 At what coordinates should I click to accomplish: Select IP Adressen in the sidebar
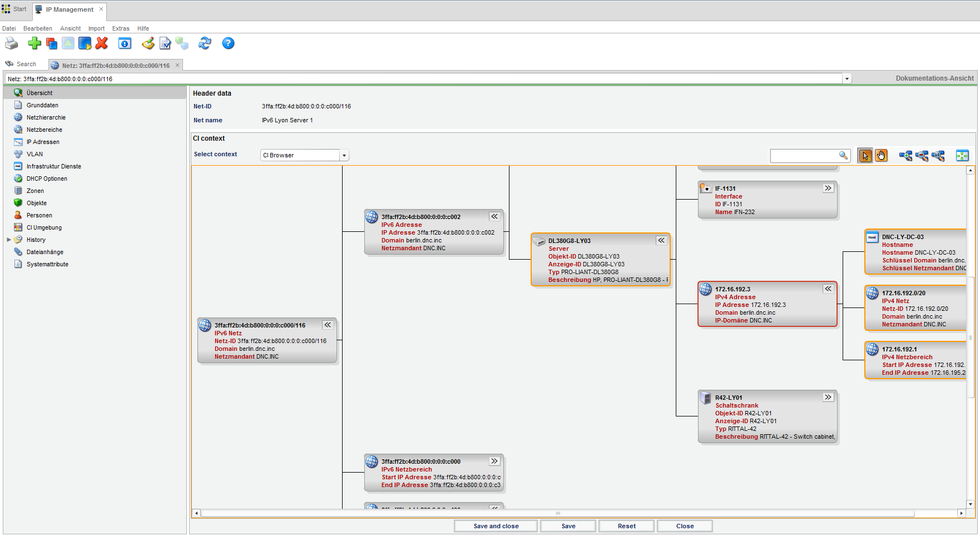pyautogui.click(x=95, y=142)
